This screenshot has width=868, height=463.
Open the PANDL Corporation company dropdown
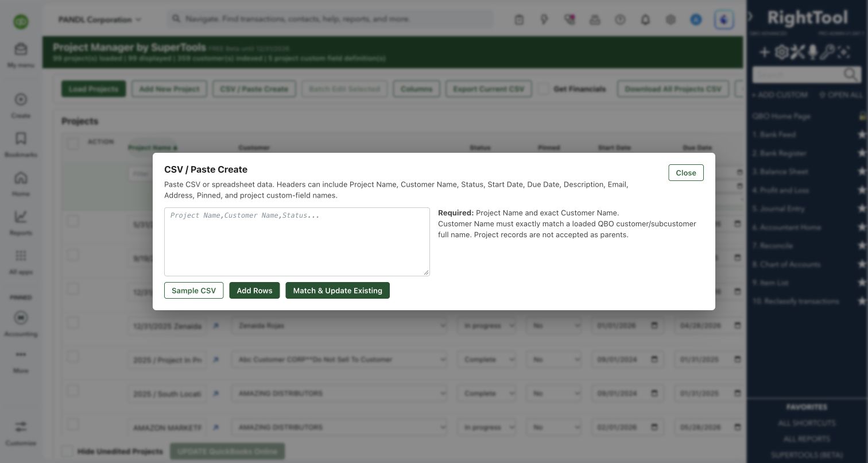click(99, 20)
